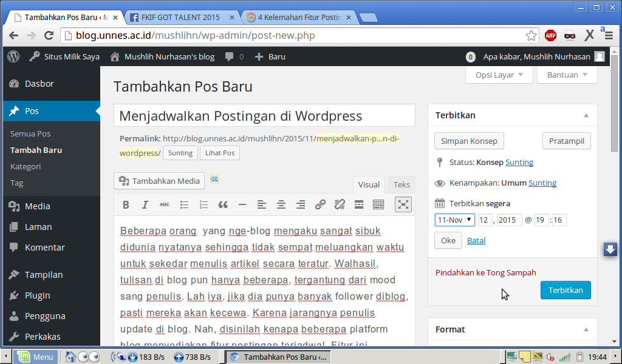Insert a numbered list
Screen dimensions: 622x364
[203, 205]
